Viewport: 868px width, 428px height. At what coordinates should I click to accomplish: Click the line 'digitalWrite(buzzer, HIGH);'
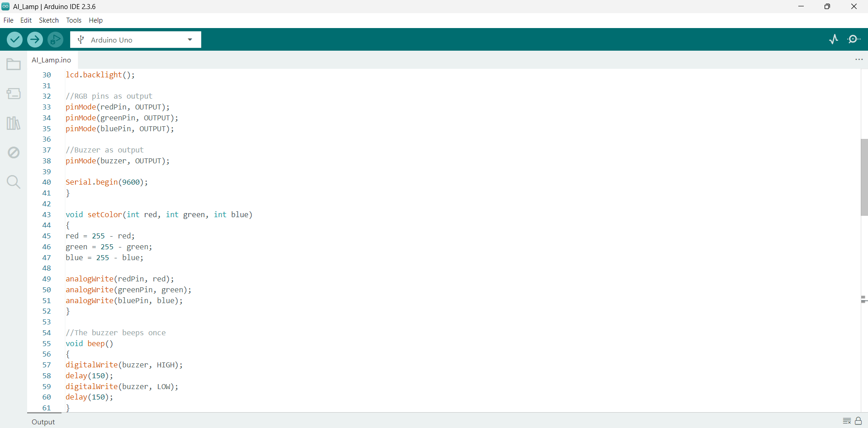(x=124, y=365)
